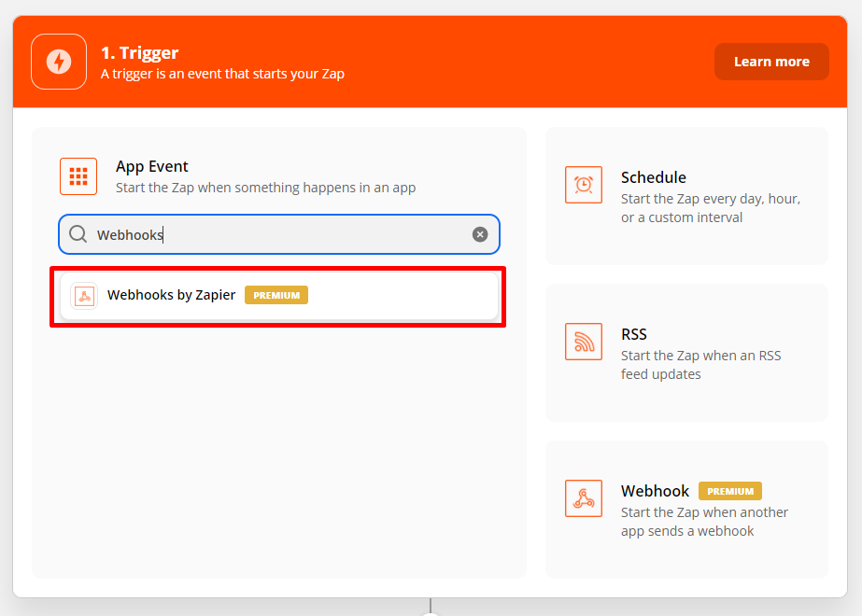Click the Schedule description text
The height and width of the screenshot is (616, 862).
[711, 208]
